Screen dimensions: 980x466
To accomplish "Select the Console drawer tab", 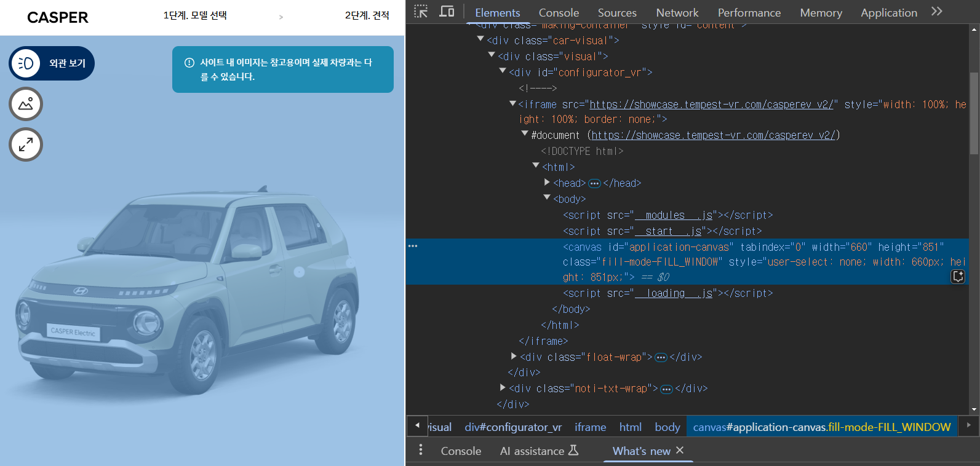I will click(461, 451).
